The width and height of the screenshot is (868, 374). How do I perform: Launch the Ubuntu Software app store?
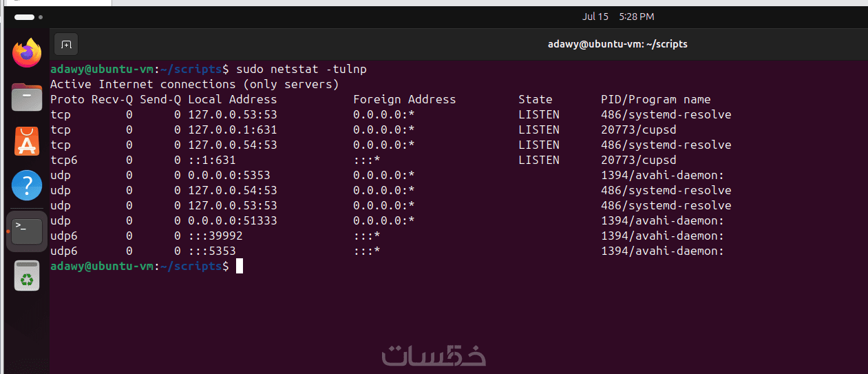(x=27, y=141)
